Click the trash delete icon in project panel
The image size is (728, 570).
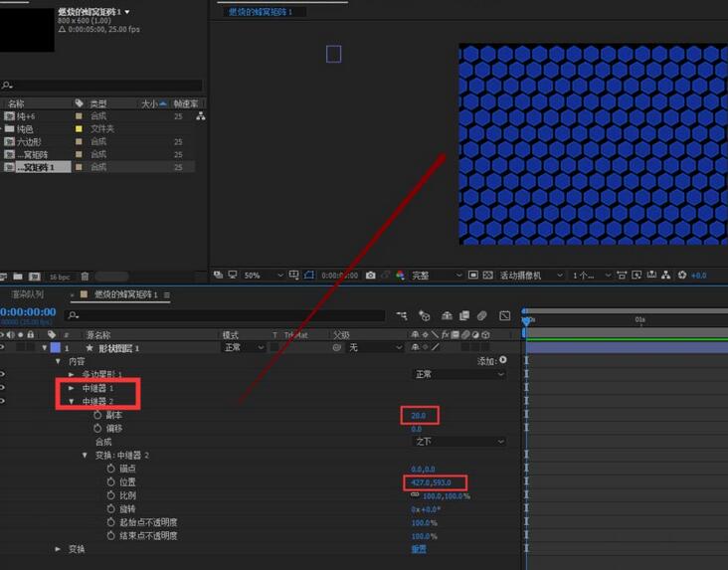85,277
